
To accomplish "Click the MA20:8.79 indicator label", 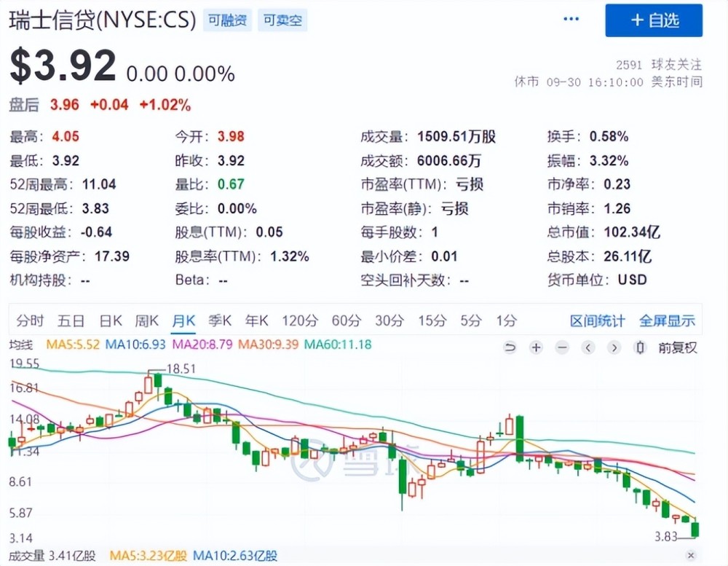I will tap(202, 345).
